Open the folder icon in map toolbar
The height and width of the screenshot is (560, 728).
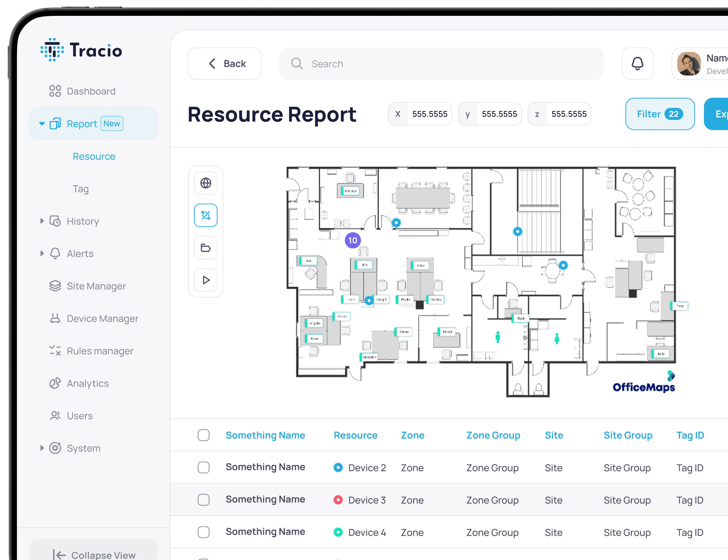(206, 248)
